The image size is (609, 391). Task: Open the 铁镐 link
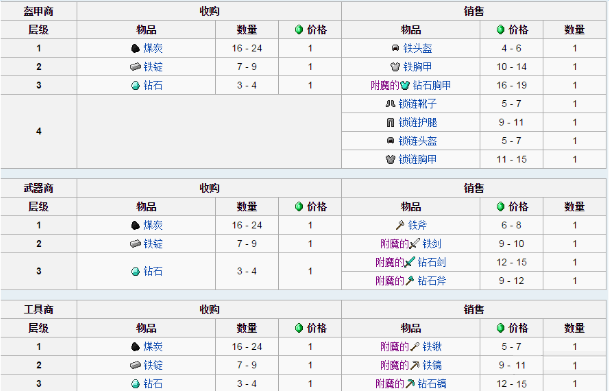pyautogui.click(x=432, y=365)
